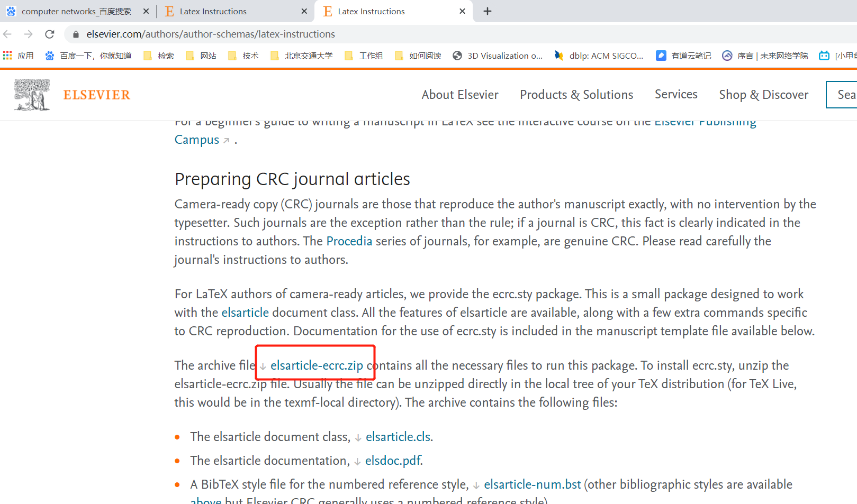This screenshot has width=857, height=504.
Task: Click the Preparing CRC journal articles heading
Action: coord(292,179)
